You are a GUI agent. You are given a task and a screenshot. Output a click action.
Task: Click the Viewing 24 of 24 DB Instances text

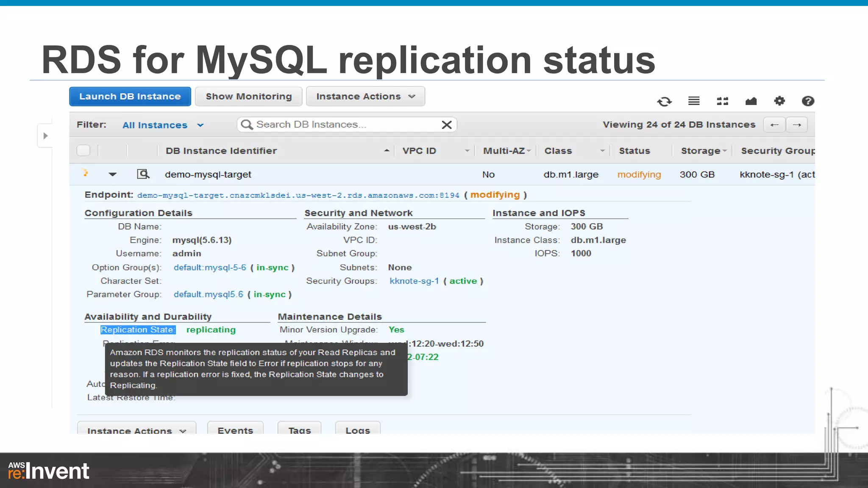click(x=679, y=125)
